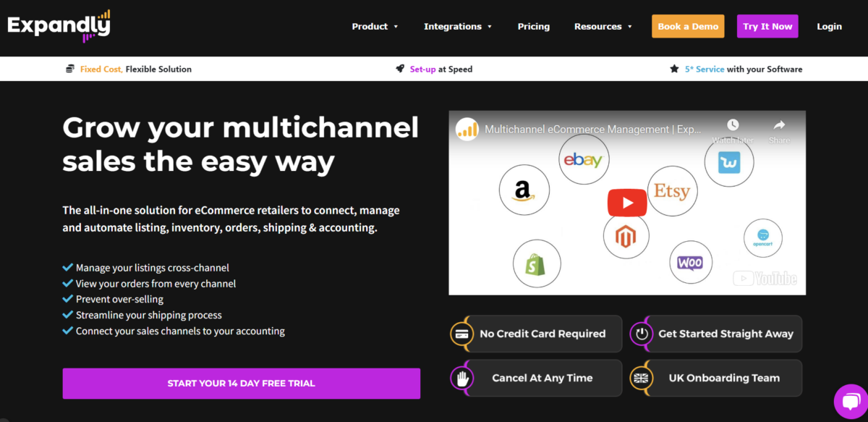The width and height of the screenshot is (868, 422).
Task: Click the Amazon logo circle
Action: [x=524, y=190]
